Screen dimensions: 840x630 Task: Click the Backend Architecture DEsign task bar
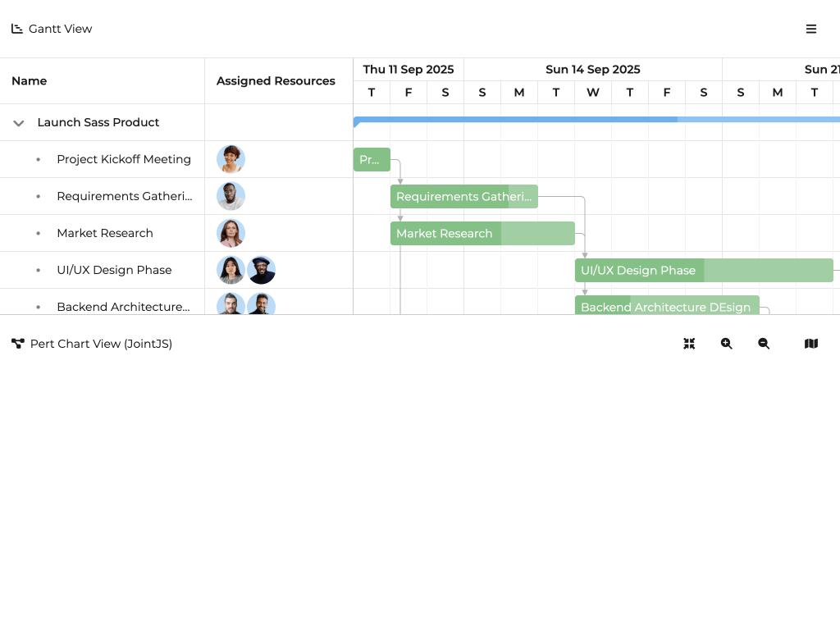tap(666, 307)
